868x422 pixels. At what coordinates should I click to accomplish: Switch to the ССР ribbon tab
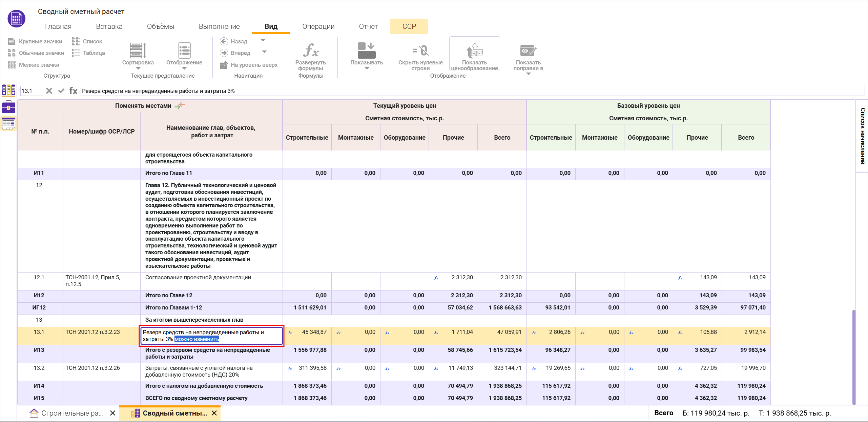pyautogui.click(x=409, y=26)
